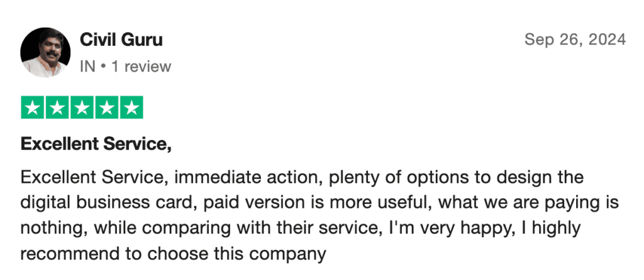644x280 pixels.
Task: Open the '1 review' count
Action: [142, 67]
